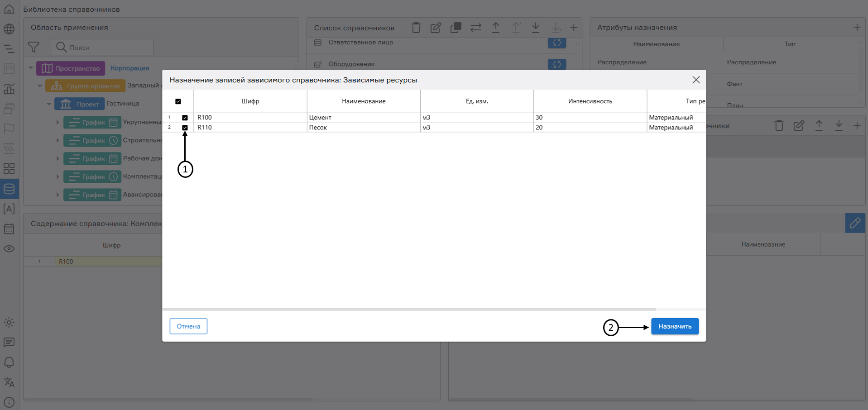868x410 pixels.
Task: Click the language translation icon in sidebar
Action: coord(9,382)
